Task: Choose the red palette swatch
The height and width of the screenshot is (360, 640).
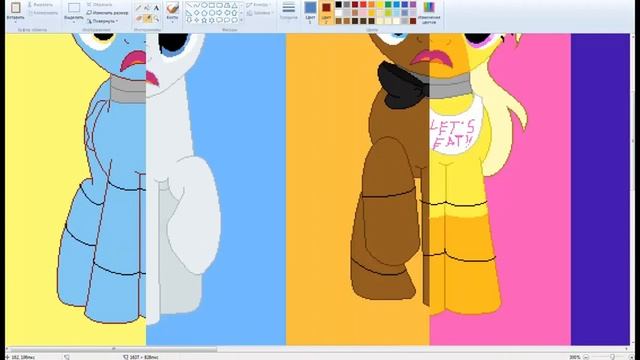Action: coord(363,4)
